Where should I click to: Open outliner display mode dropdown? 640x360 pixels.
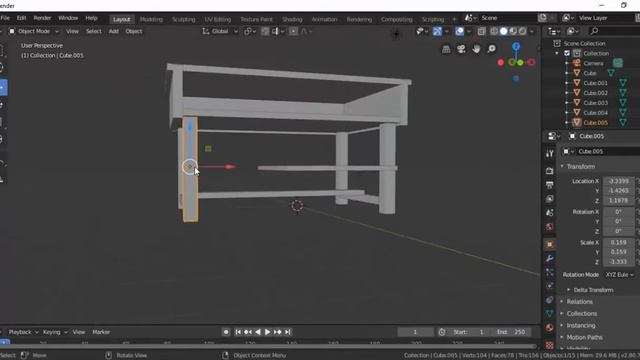(x=554, y=31)
